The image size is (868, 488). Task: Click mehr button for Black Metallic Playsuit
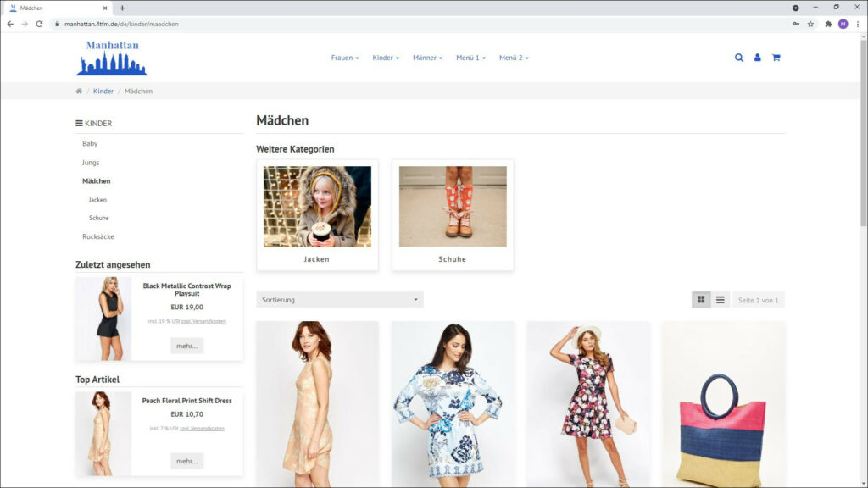tap(186, 346)
